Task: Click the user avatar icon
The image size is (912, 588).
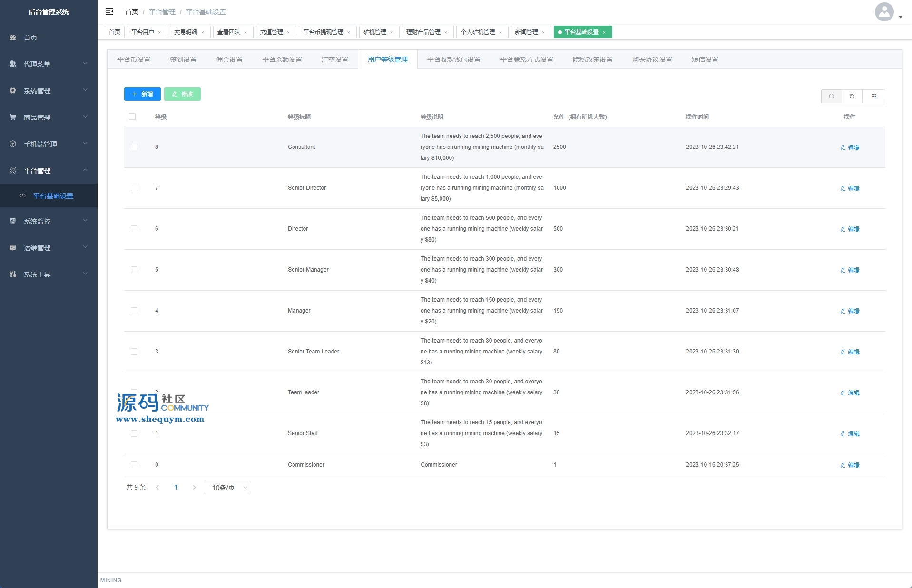Action: click(884, 12)
